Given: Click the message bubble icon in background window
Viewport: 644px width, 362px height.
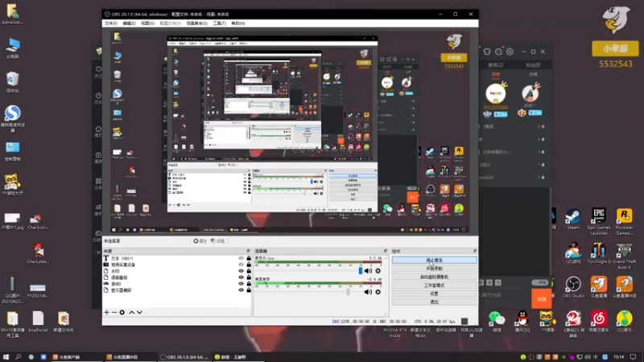Looking at the screenshot, I should coord(498,51).
